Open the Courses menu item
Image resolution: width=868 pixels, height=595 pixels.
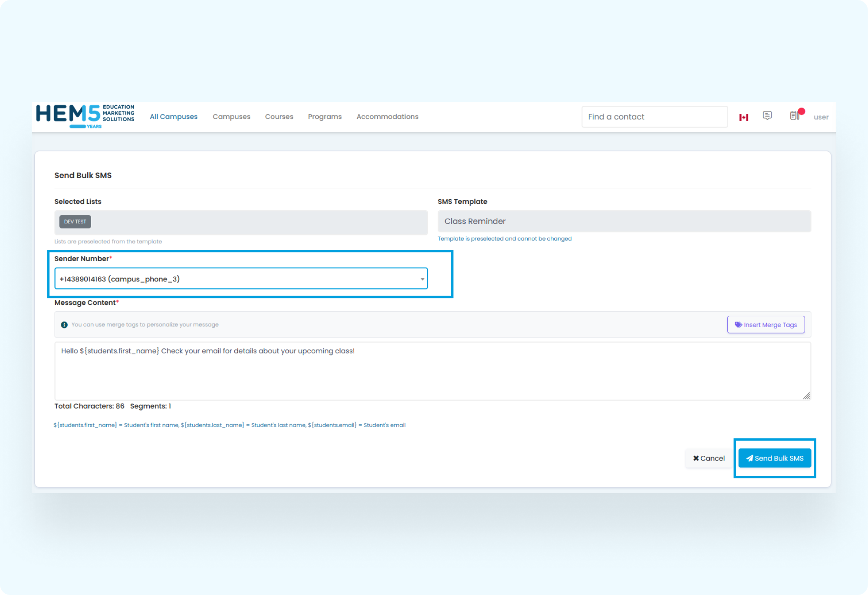(x=279, y=117)
